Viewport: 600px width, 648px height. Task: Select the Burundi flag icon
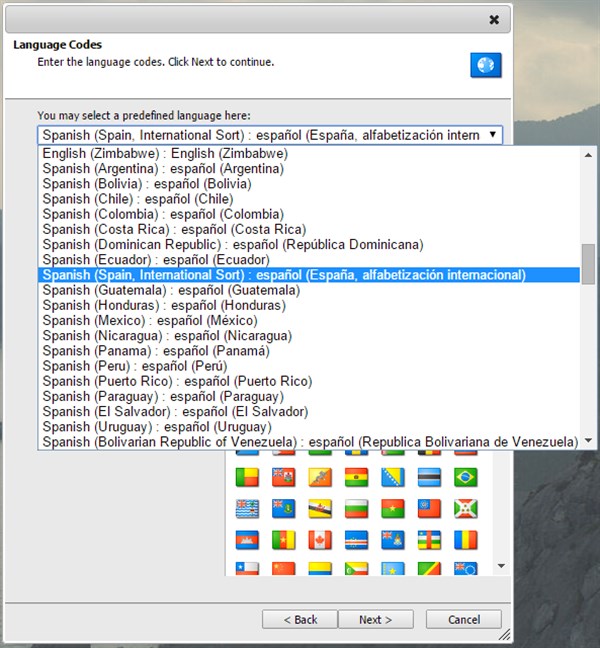click(x=465, y=509)
